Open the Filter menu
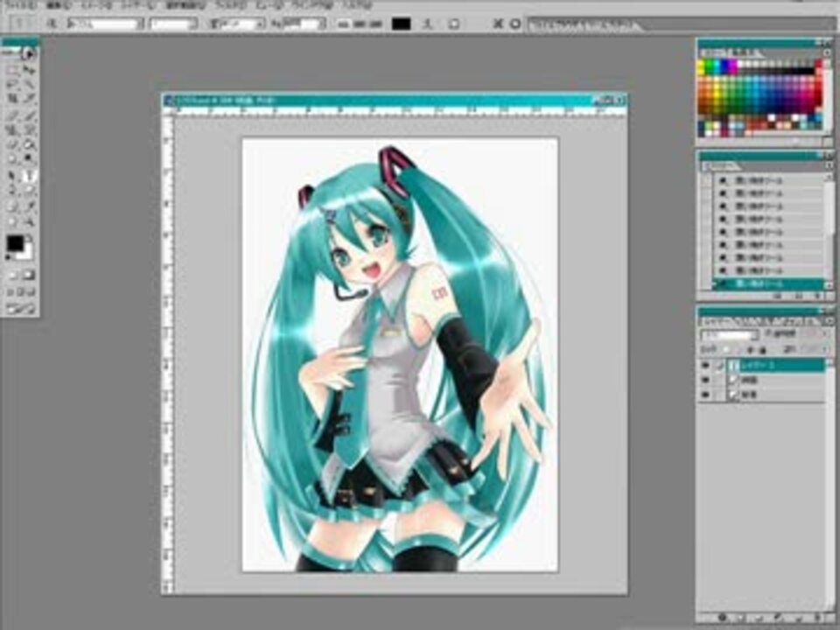 (x=231, y=5)
